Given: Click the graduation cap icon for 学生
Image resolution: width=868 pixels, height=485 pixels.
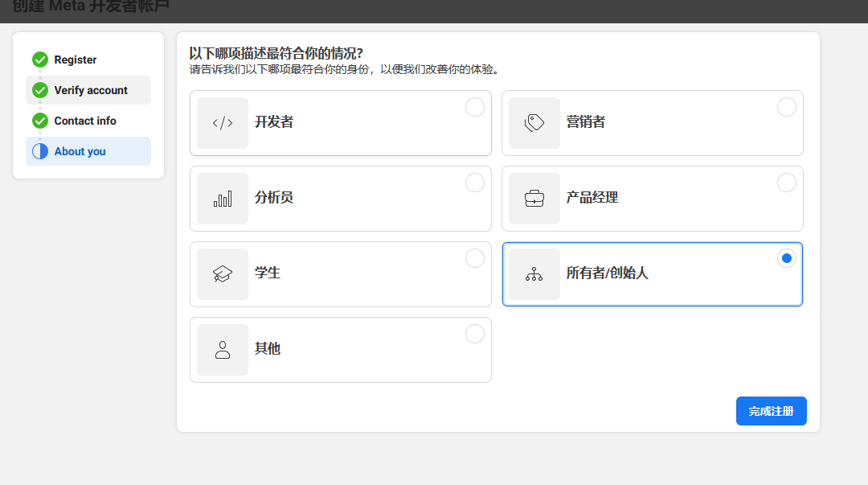Looking at the screenshot, I should point(223,273).
